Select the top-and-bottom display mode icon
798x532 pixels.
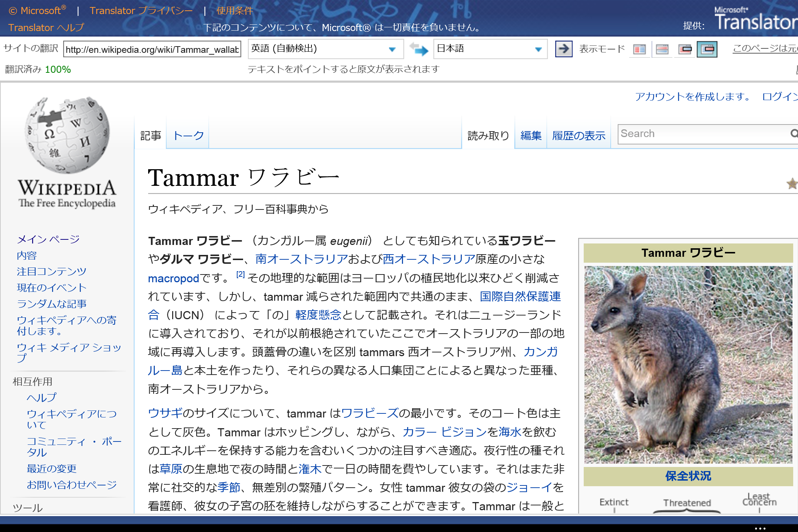(x=662, y=49)
